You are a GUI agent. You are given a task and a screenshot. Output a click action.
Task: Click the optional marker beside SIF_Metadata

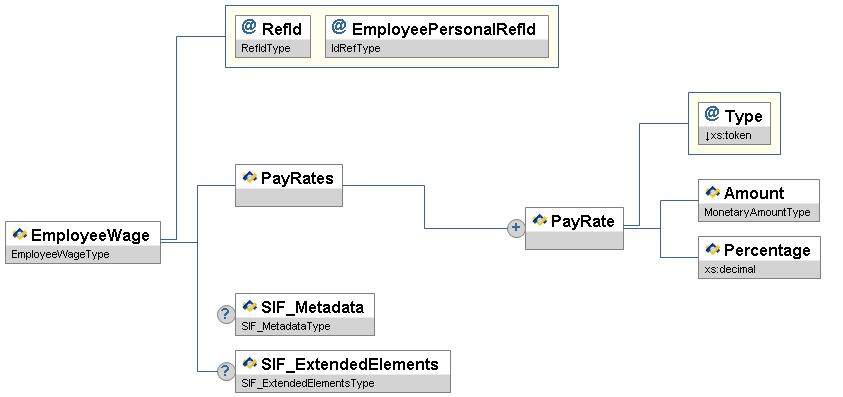point(226,314)
